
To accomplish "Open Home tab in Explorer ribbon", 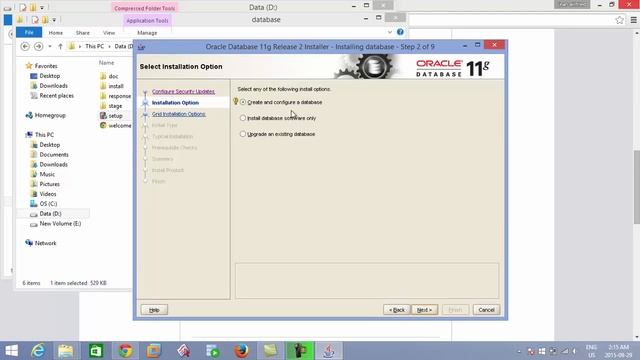I will 56,33.
